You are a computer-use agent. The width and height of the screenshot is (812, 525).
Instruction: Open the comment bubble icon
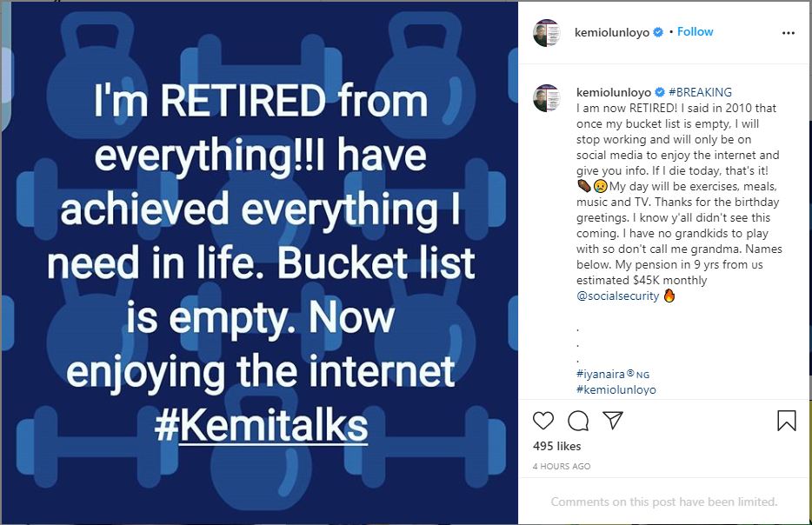578,421
